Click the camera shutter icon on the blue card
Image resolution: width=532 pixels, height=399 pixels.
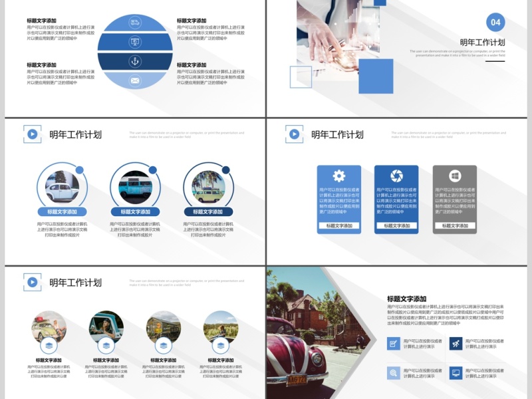pyautogui.click(x=396, y=176)
